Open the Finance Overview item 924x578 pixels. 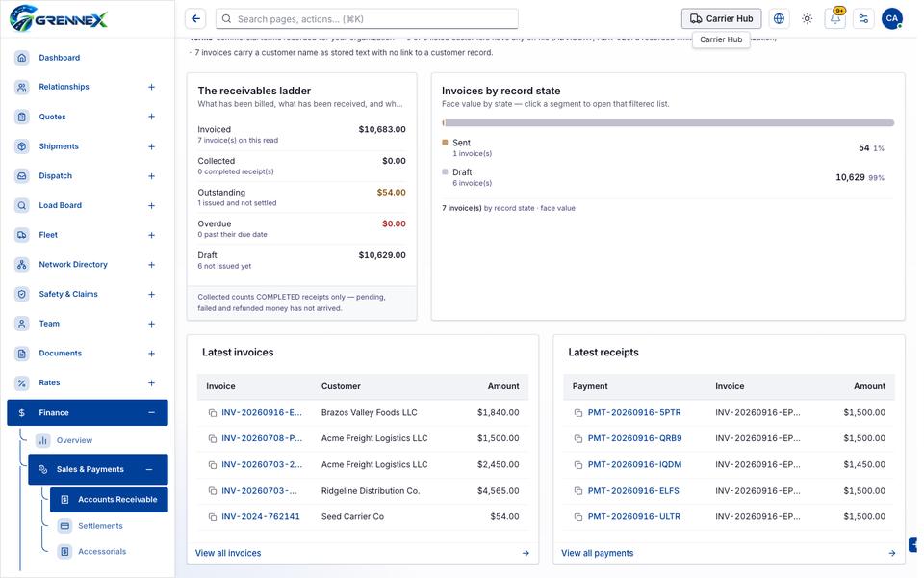[x=74, y=440]
